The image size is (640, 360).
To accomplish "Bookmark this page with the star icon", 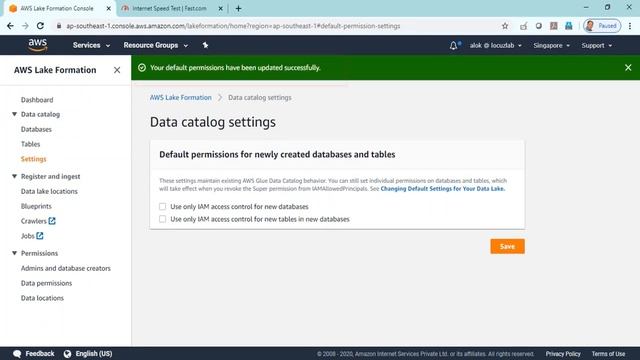I will click(x=505, y=26).
